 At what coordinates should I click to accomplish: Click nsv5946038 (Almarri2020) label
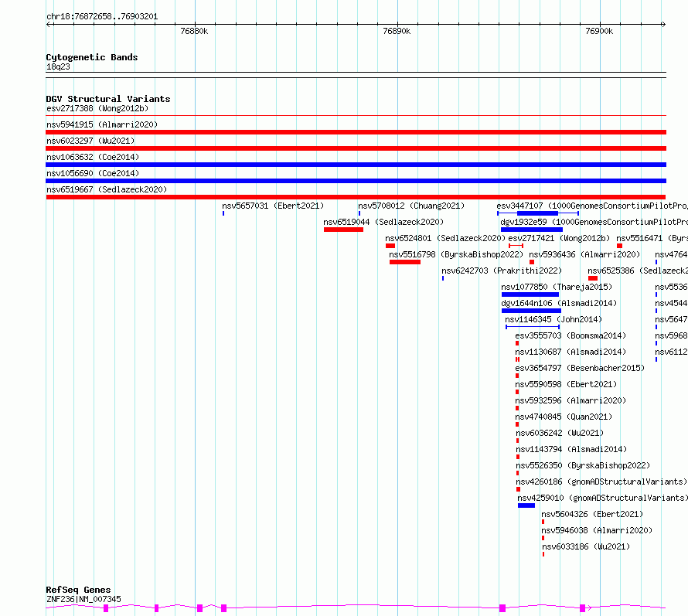597,530
